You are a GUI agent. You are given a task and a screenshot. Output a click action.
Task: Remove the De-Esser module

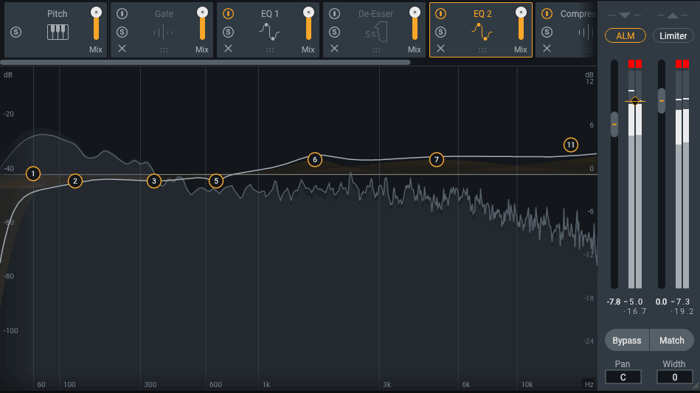(334, 48)
